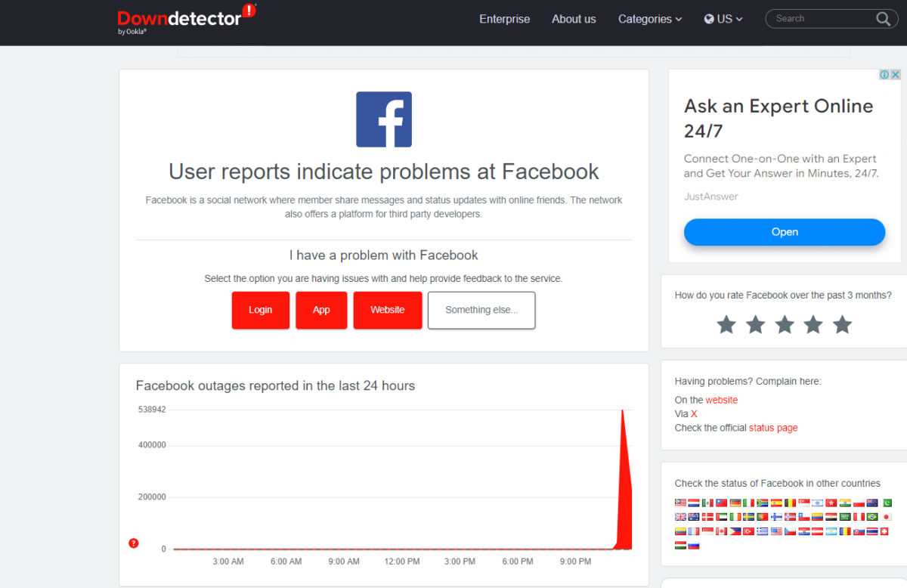Screen dimensions: 907x588
Task: Open the official status page link
Action: click(773, 428)
